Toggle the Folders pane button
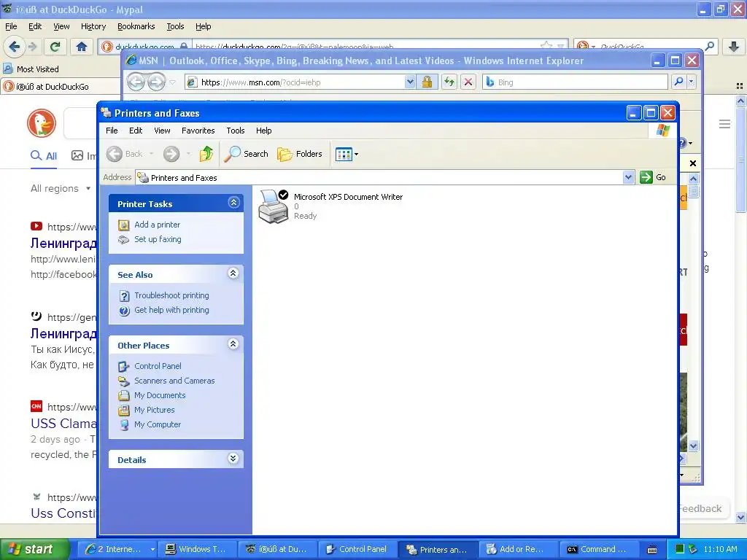747x560 pixels. (x=300, y=154)
